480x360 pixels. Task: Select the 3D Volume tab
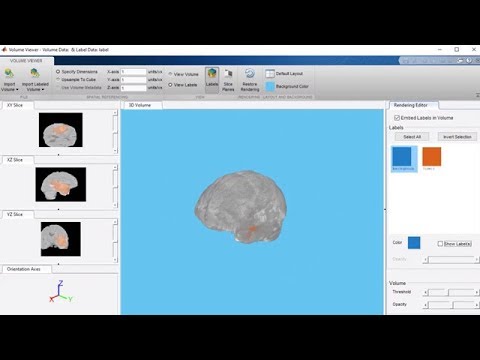[140, 105]
